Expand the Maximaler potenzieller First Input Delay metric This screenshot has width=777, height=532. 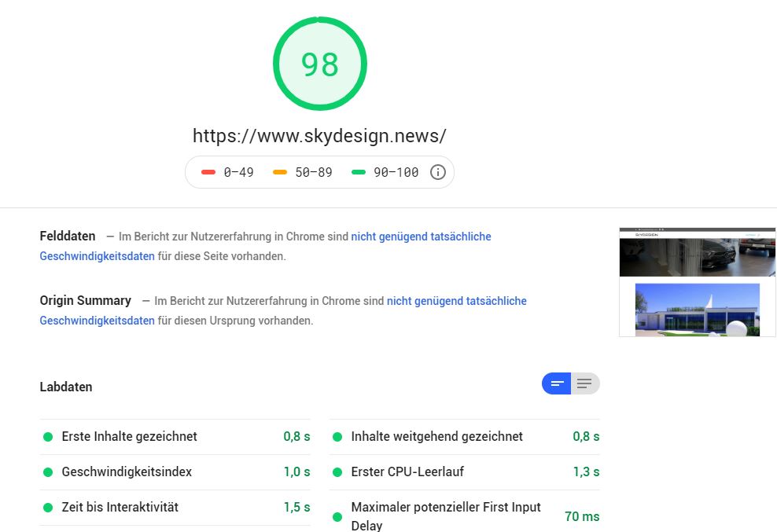[x=445, y=516]
